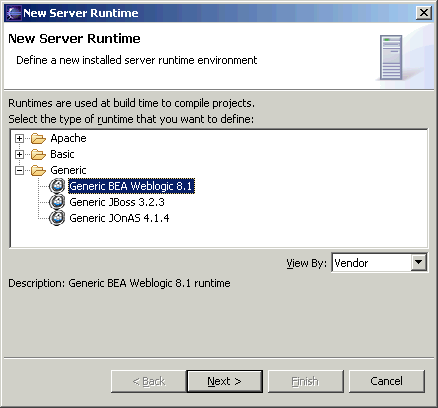This screenshot has height=408, width=438.
Task: Select Generic JBoss 3.2.3 runtime
Action: pos(117,202)
